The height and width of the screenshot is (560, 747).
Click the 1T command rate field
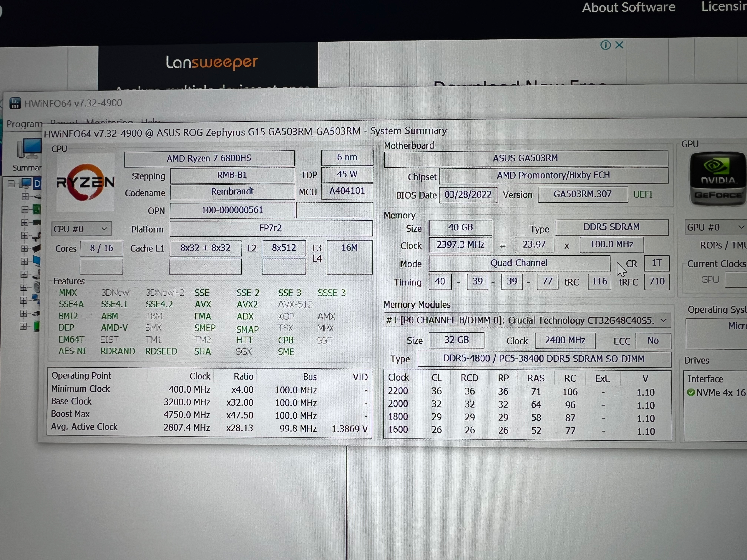pyautogui.click(x=656, y=263)
